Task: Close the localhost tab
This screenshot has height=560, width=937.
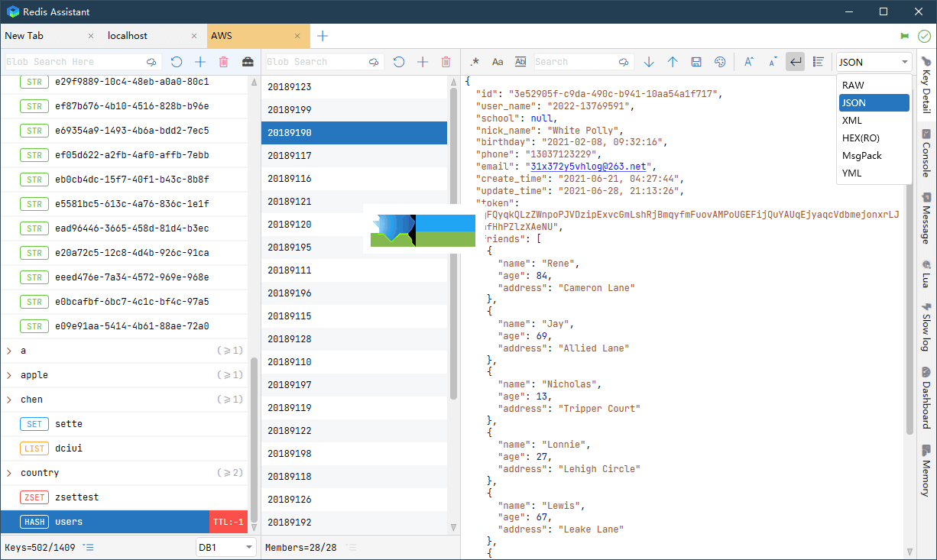Action: tap(195, 36)
